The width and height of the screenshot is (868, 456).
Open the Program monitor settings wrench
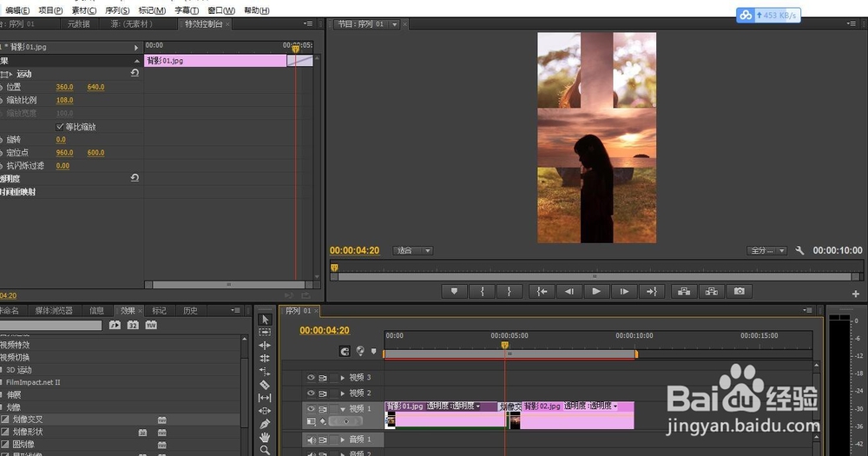pos(799,250)
